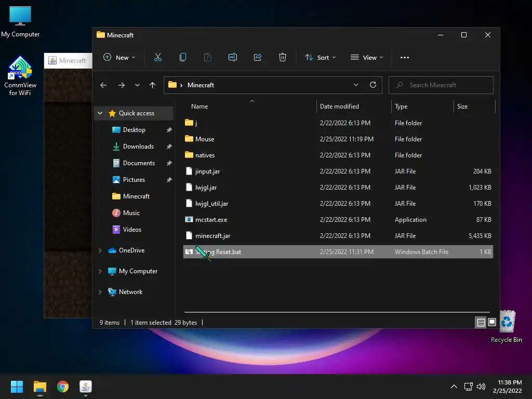The height and width of the screenshot is (399, 532).
Task: Click the Rename icon in toolbar
Action: (x=233, y=57)
